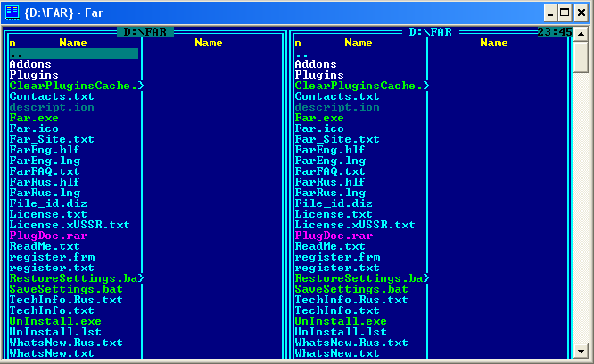Select License.xUSSR.txt in the right panel

coord(355,225)
